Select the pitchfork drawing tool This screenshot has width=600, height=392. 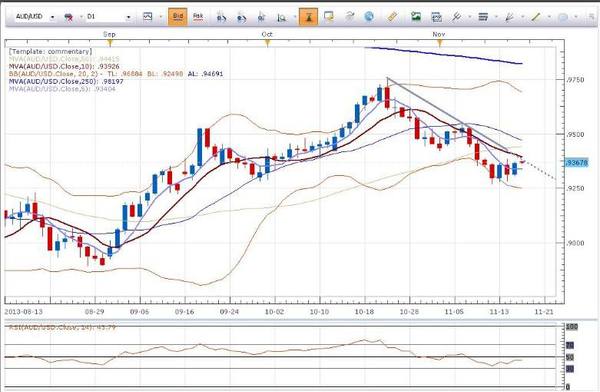pyautogui.click(x=456, y=16)
